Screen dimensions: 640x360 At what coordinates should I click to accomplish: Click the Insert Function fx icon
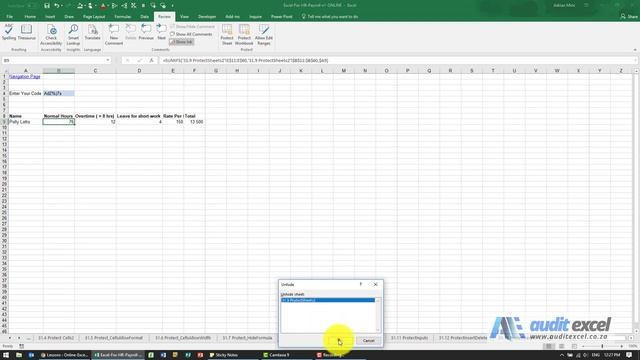tap(151, 60)
